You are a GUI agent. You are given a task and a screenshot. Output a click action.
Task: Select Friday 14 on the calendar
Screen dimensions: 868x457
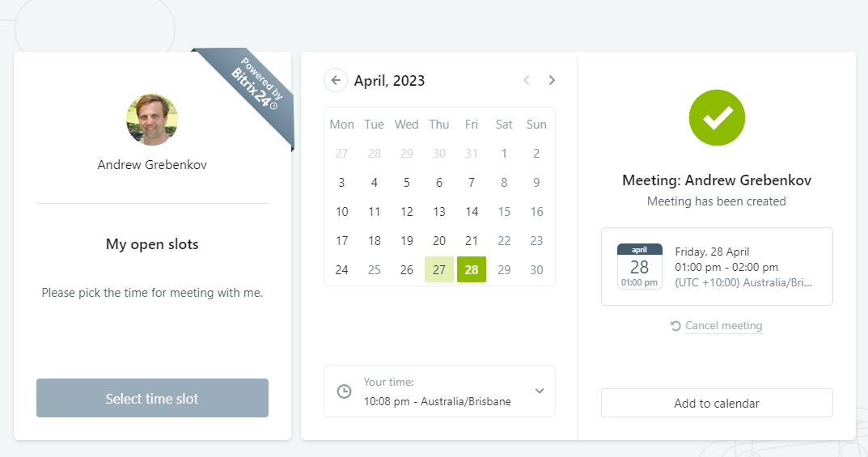tap(472, 212)
